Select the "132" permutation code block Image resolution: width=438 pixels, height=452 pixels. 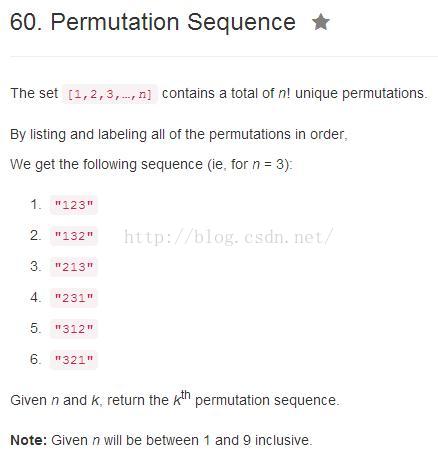pos(74,236)
